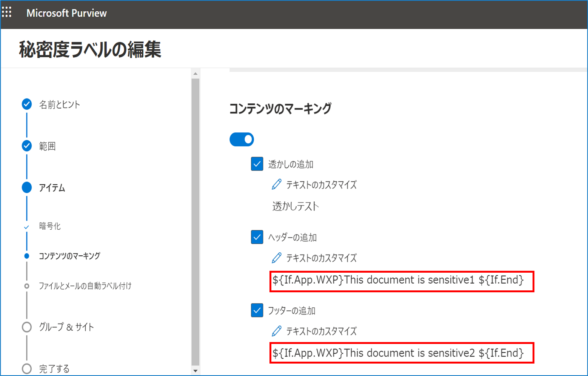Click テキストのカスタマイズ link under ヘッダーの追加
Image resolution: width=588 pixels, height=376 pixels.
(321, 258)
